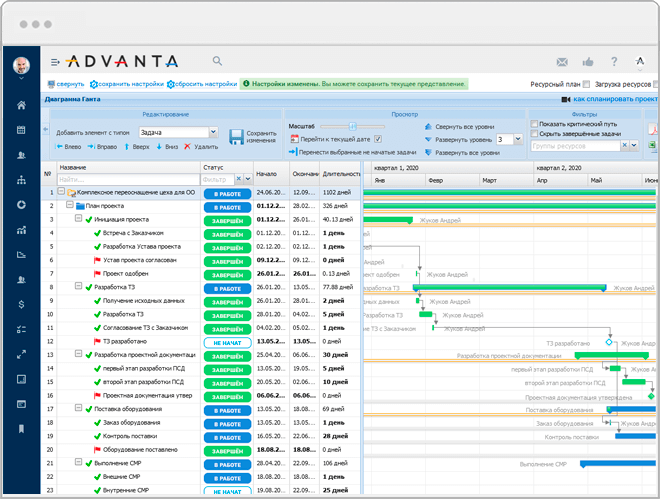Open the checklist tasks icon in sidebar
This screenshot has width=660, height=499.
click(21, 329)
